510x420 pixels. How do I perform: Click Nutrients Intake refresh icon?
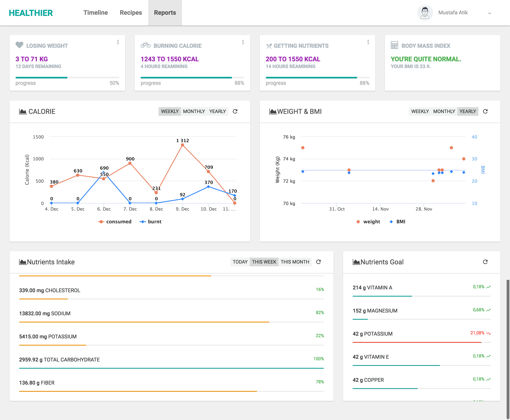coord(318,262)
